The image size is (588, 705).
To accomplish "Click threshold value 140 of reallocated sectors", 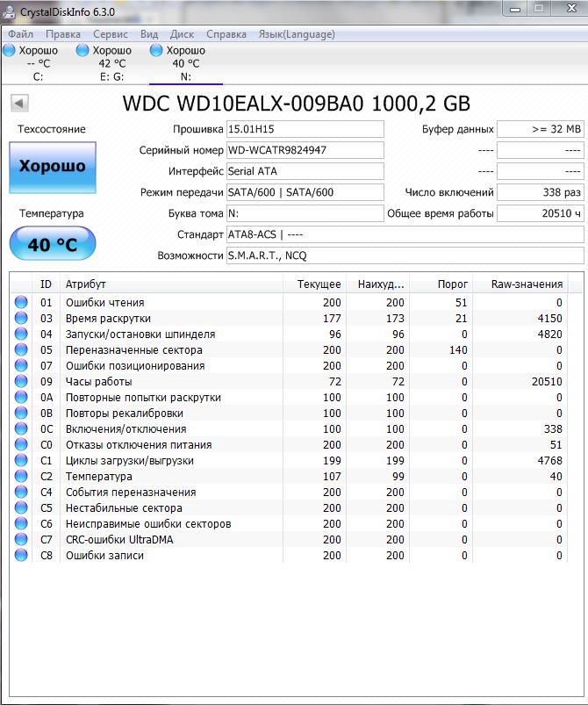I will tap(458, 349).
